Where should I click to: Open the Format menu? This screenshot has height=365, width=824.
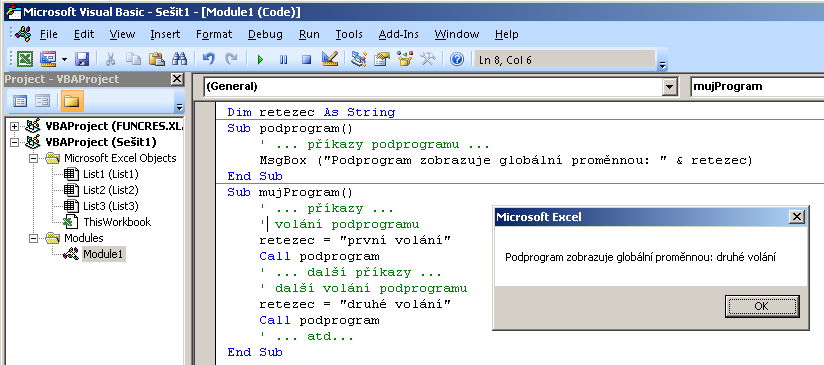point(214,34)
